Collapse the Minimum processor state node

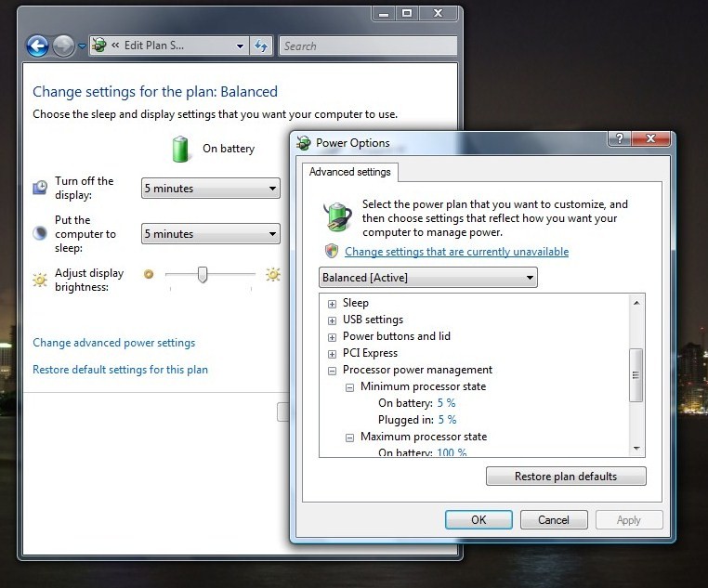pos(349,387)
